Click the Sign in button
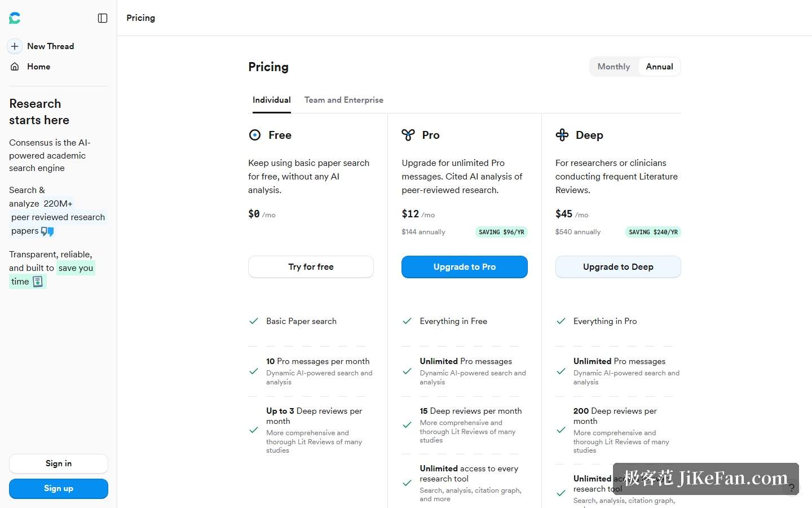This screenshot has width=812, height=508. (x=59, y=464)
